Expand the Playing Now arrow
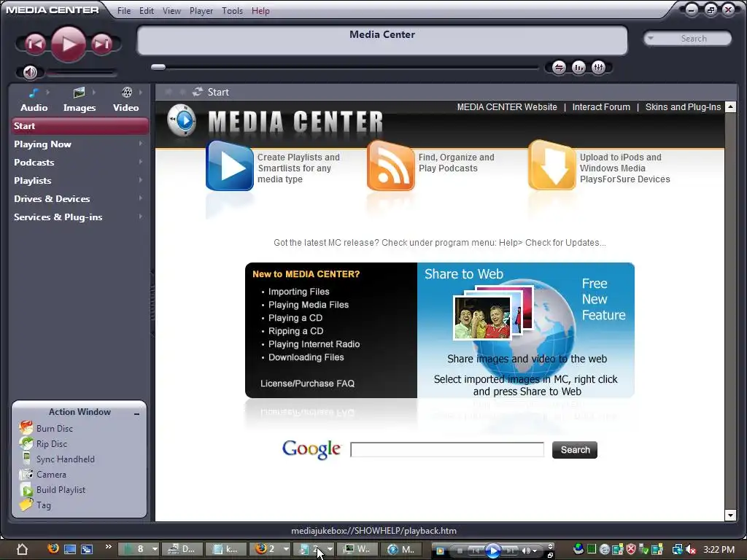Viewport: 747px width, 560px height. (x=141, y=144)
